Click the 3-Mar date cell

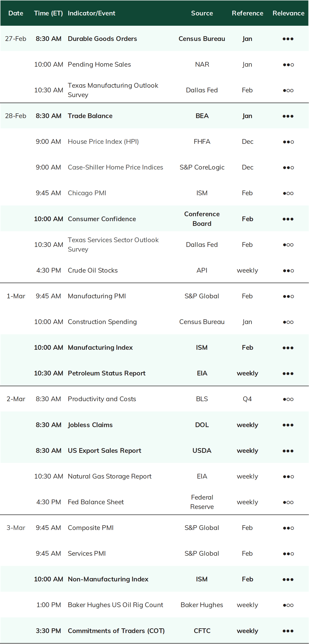tap(16, 528)
